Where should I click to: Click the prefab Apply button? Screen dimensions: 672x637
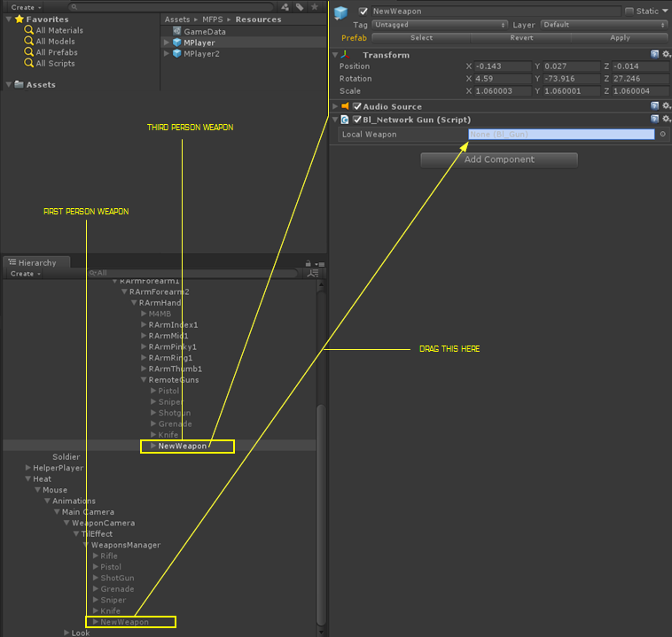pos(620,38)
